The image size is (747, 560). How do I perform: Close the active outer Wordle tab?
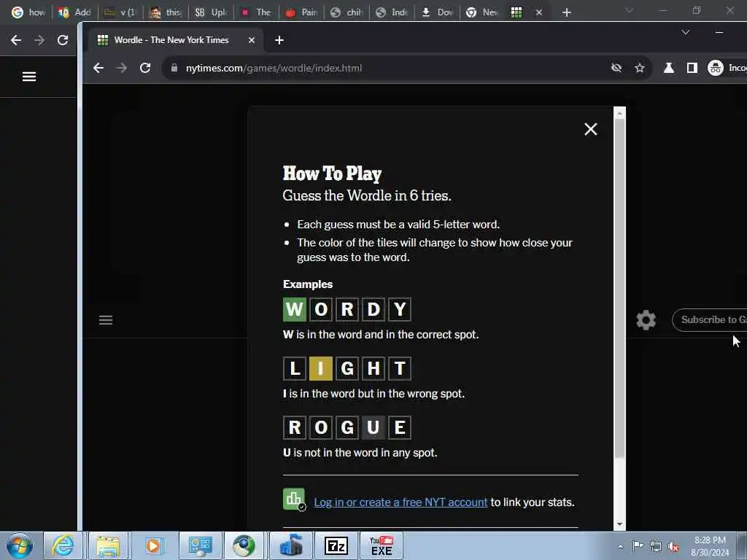pyautogui.click(x=539, y=12)
